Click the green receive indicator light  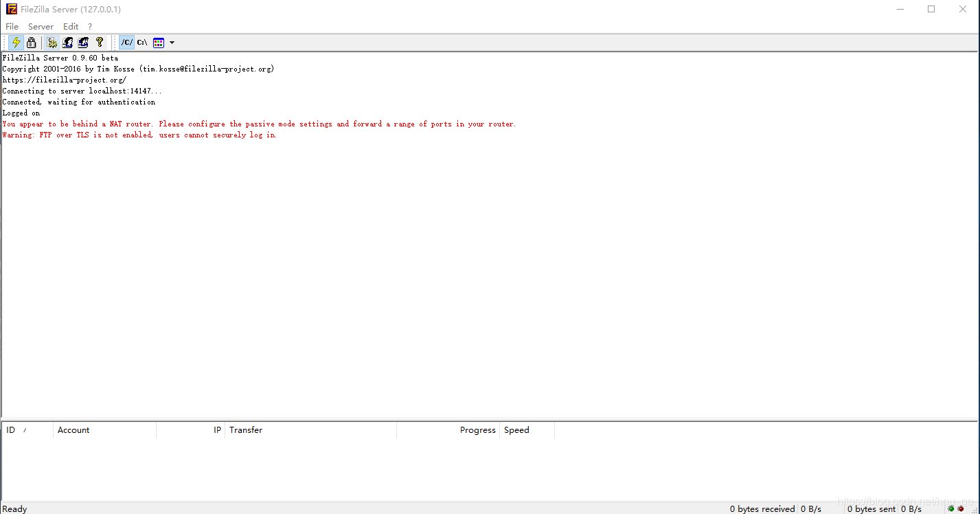951,509
